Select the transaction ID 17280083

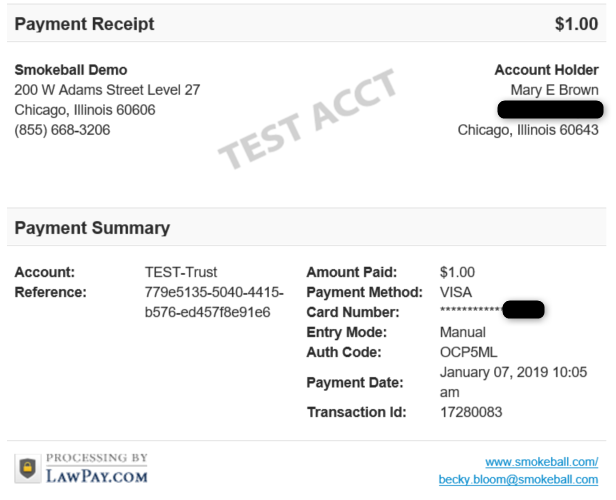coord(470,412)
